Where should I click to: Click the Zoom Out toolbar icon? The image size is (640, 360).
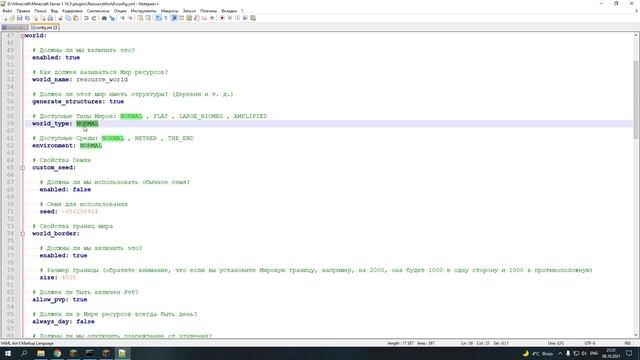130,18
